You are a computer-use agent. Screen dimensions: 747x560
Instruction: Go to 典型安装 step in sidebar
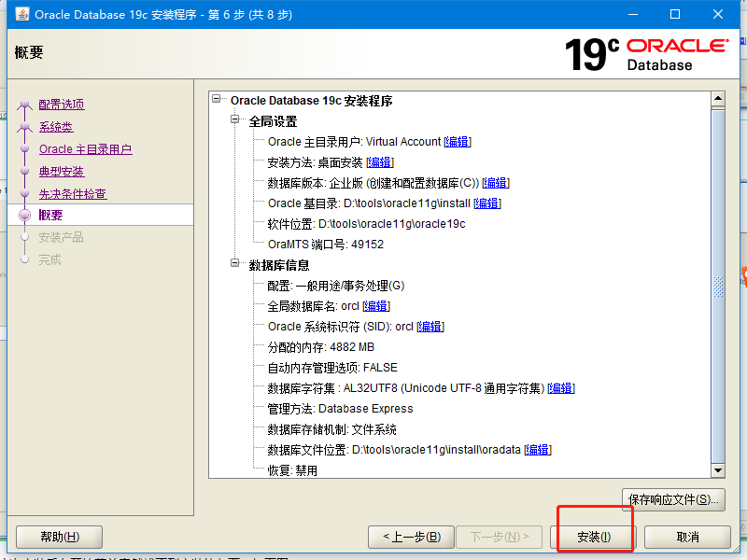[62, 172]
